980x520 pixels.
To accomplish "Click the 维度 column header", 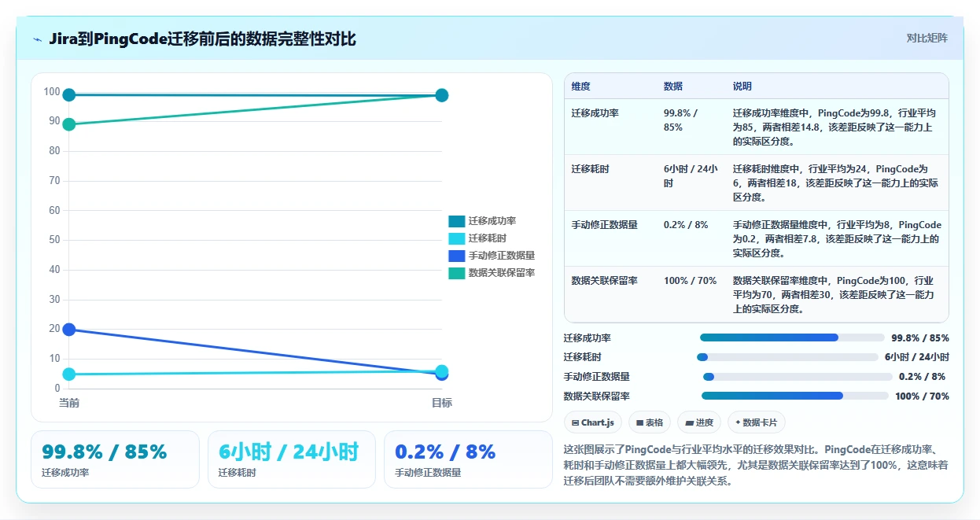I will click(580, 87).
